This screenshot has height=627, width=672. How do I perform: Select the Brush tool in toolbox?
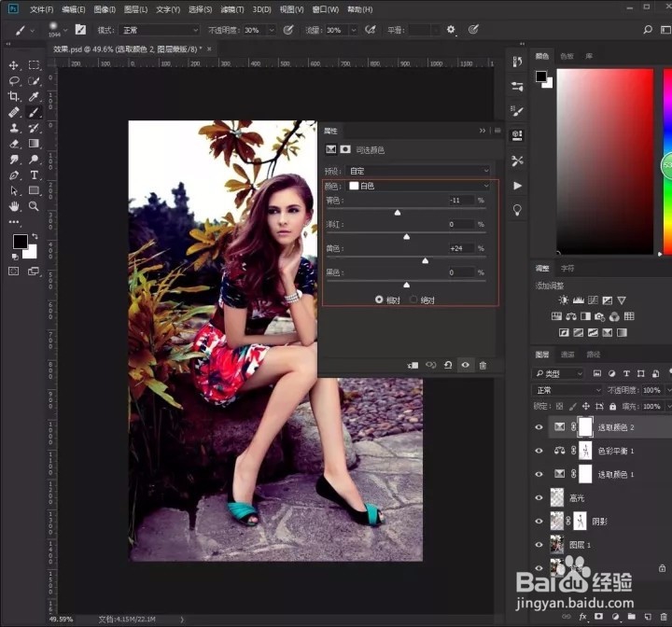(34, 112)
